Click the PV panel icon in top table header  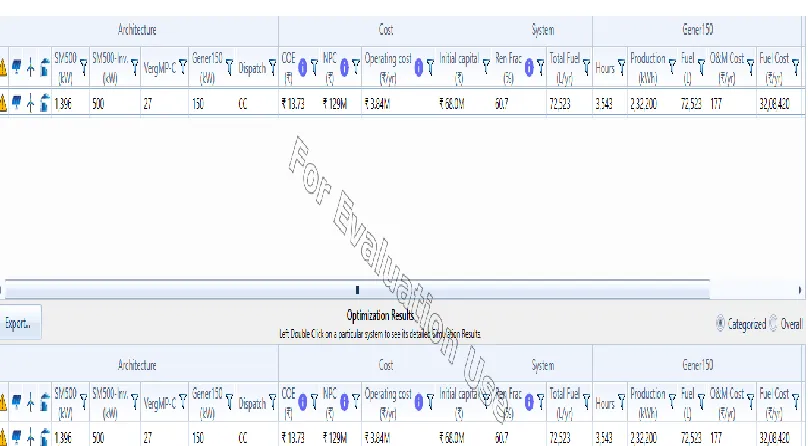(x=16, y=67)
